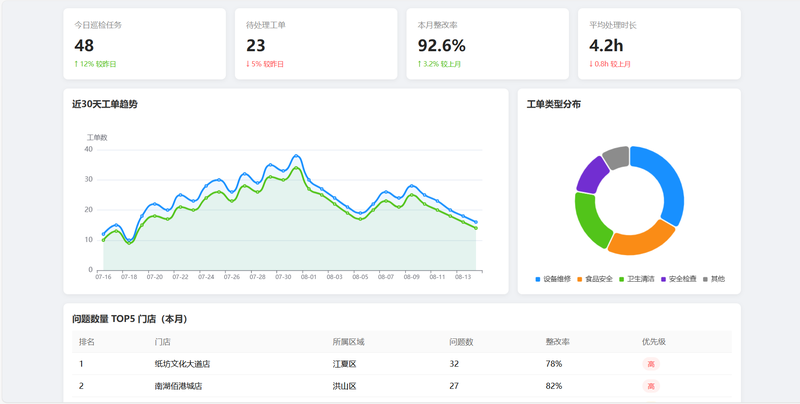The width and height of the screenshot is (800, 404).
Task: Click the 所属区域 column header
Action: (x=348, y=342)
